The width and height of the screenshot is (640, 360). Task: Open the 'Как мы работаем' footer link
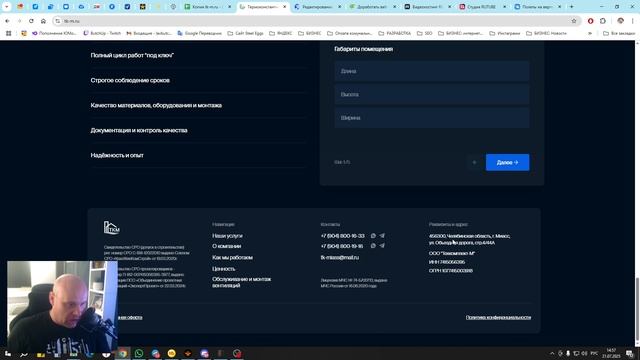click(x=232, y=258)
